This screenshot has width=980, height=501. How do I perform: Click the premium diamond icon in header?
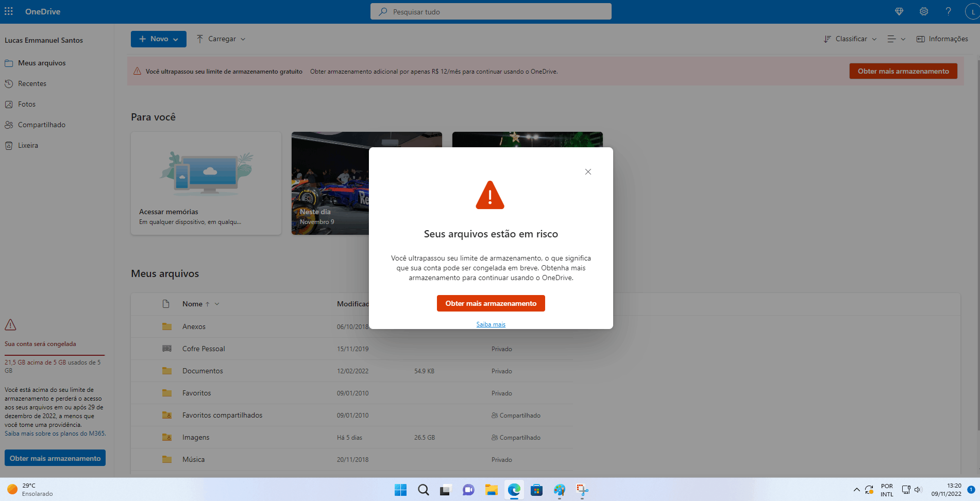click(899, 11)
